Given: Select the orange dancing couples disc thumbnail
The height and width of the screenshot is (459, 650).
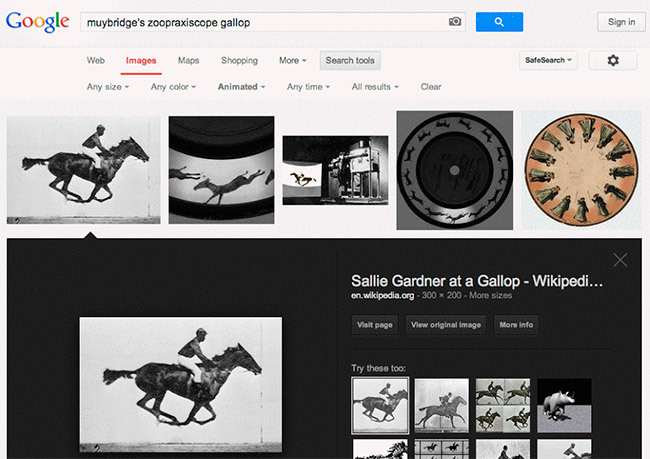Looking at the screenshot, I should tap(581, 170).
